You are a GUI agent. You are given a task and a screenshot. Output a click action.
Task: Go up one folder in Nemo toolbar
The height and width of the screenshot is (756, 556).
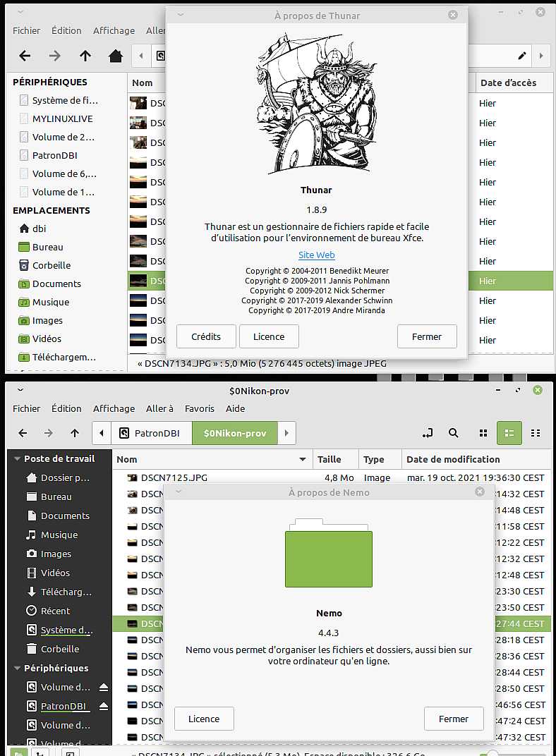point(75,433)
